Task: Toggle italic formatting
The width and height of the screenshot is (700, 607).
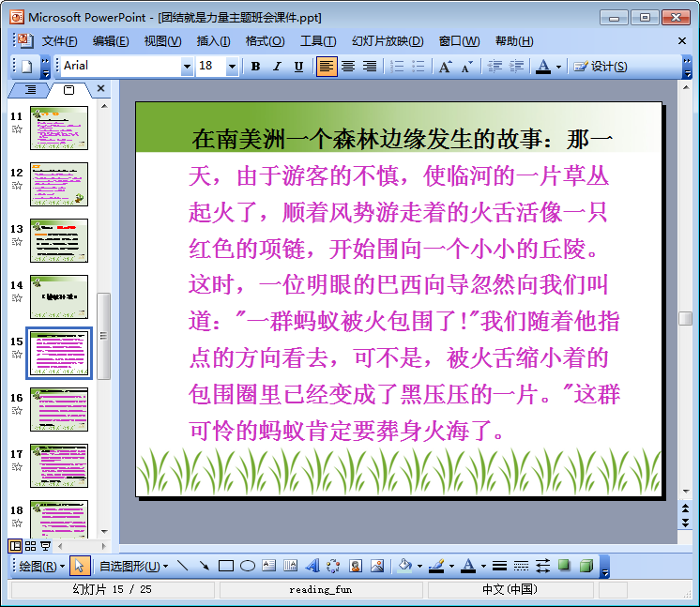Action: point(277,67)
